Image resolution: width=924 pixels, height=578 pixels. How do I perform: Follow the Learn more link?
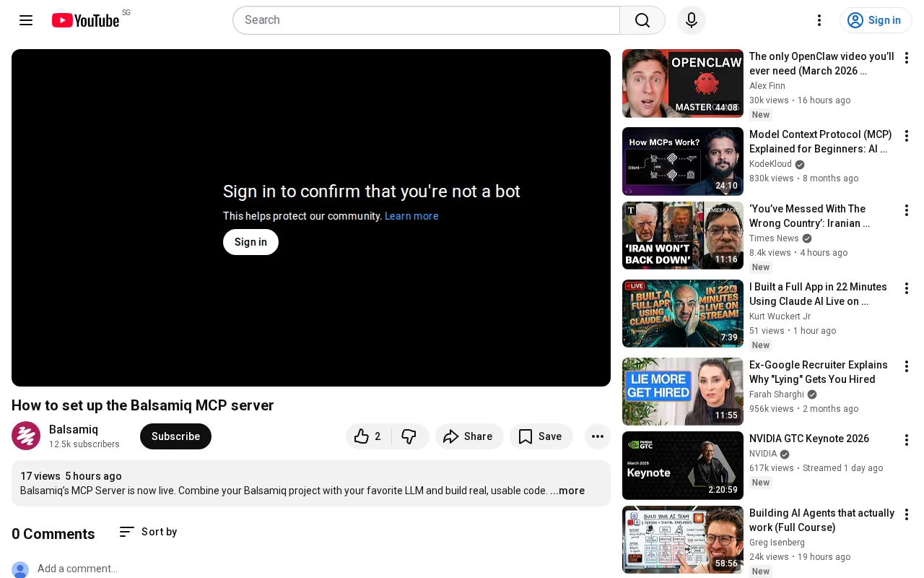tap(411, 216)
